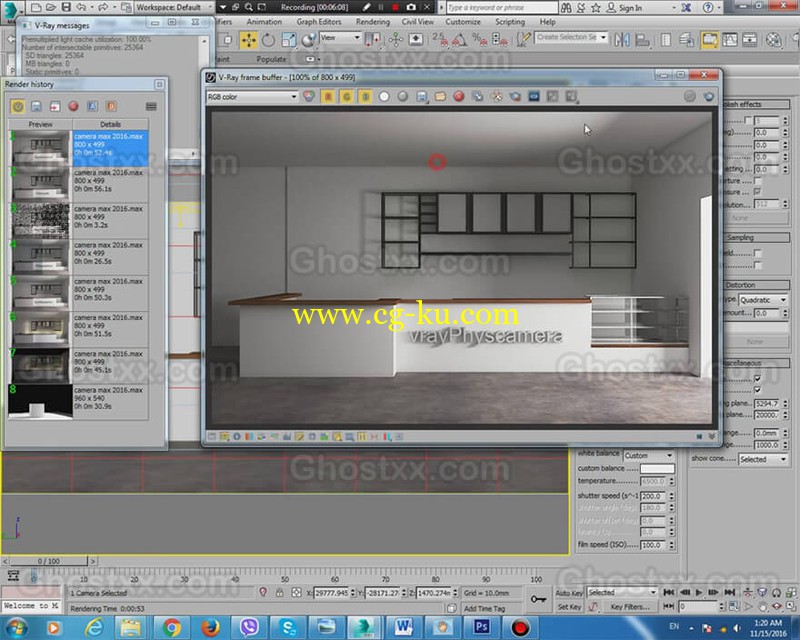Switch to RGB channels icon in frame buffer
Screen dimensions: 800x640
pos(309,96)
